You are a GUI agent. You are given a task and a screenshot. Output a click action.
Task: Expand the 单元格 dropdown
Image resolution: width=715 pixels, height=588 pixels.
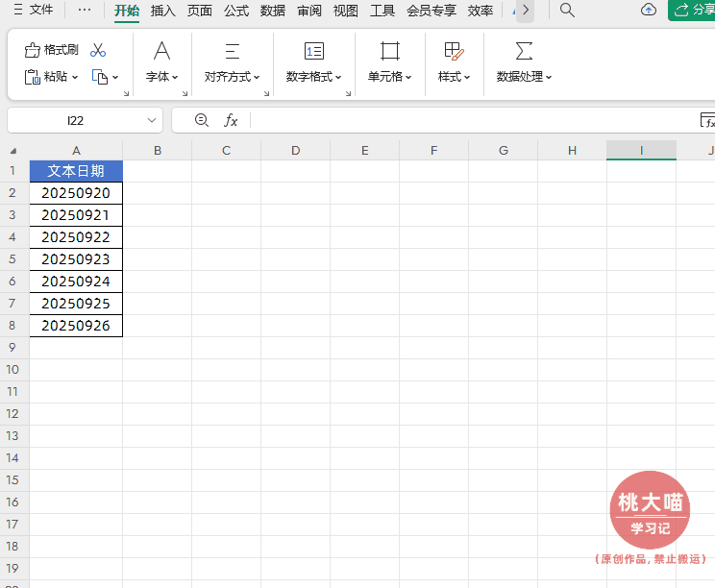pyautogui.click(x=390, y=77)
